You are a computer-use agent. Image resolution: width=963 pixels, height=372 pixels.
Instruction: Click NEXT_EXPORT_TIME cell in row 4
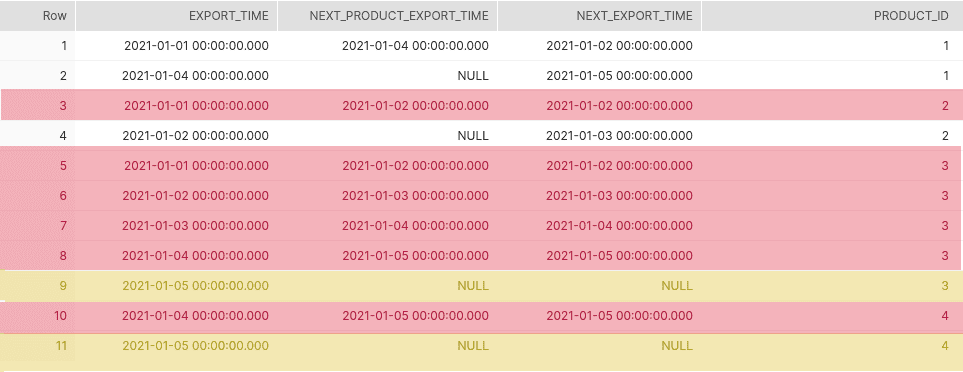pyautogui.click(x=619, y=136)
